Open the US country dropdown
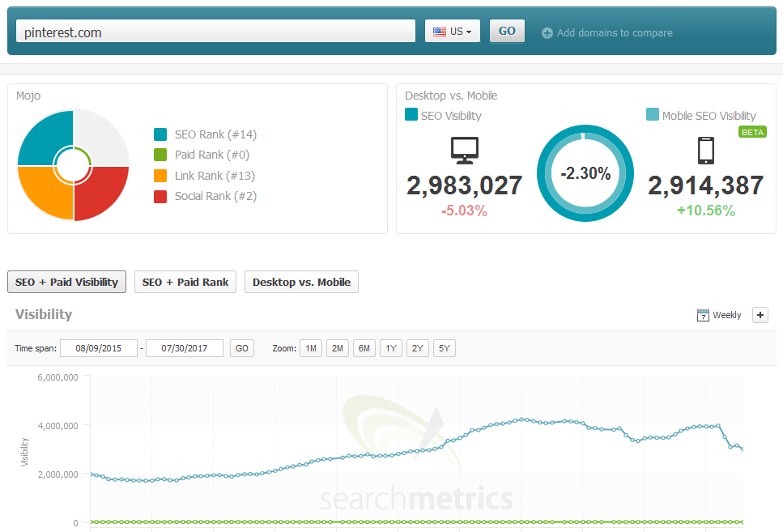This screenshot has width=783, height=532. 452,30
